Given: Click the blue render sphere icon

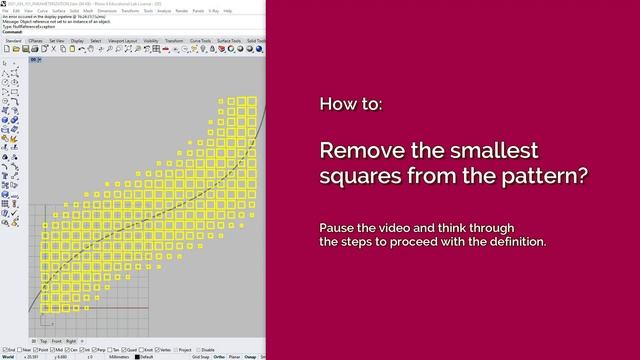Looking at the screenshot, I should [259, 49].
